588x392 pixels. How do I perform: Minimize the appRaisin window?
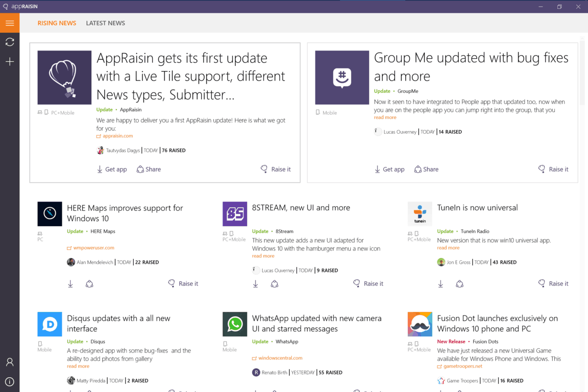click(541, 6)
